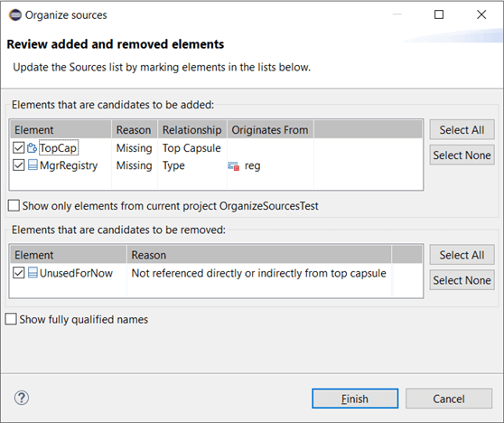Click the reg attribute icon

[234, 166]
